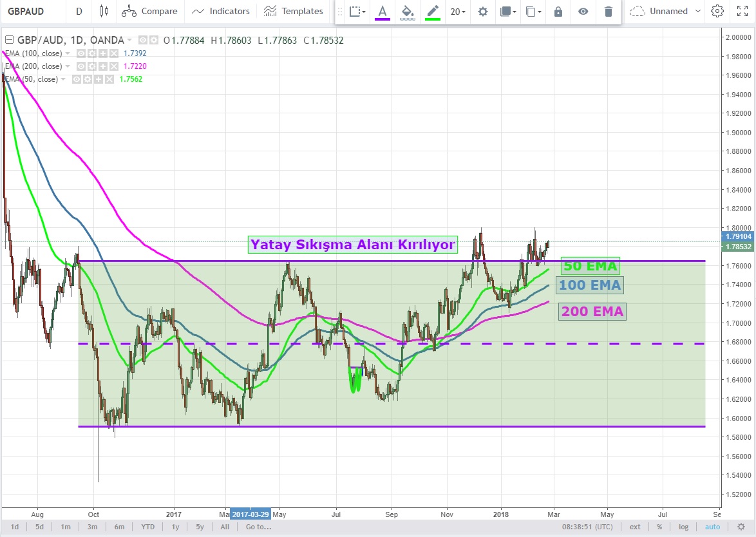Select the 6m time range button
This screenshot has height=537, width=756.
click(119, 527)
